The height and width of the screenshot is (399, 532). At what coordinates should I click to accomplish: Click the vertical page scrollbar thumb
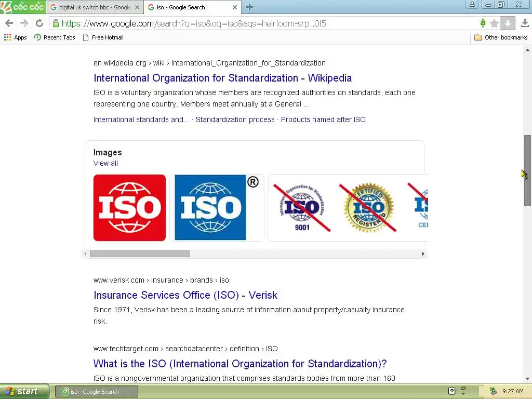(x=527, y=170)
